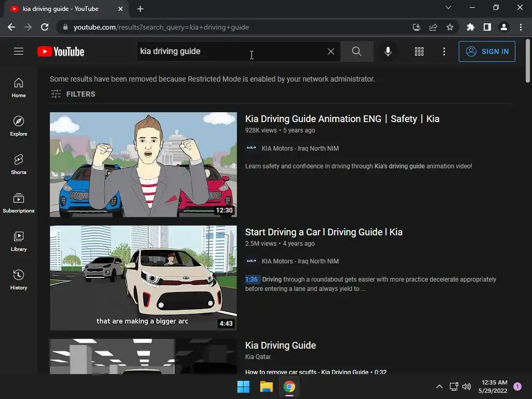Open the Kia Qatar channel link

click(x=258, y=356)
